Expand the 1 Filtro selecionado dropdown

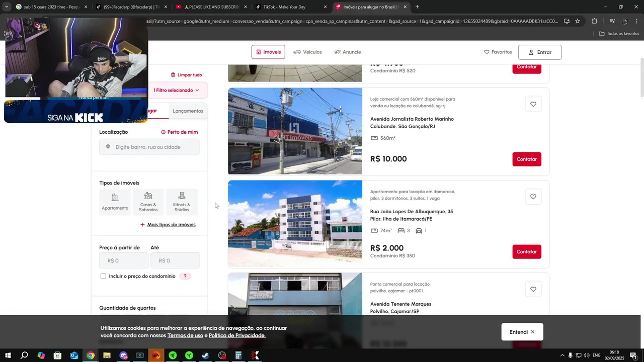pos(176,90)
